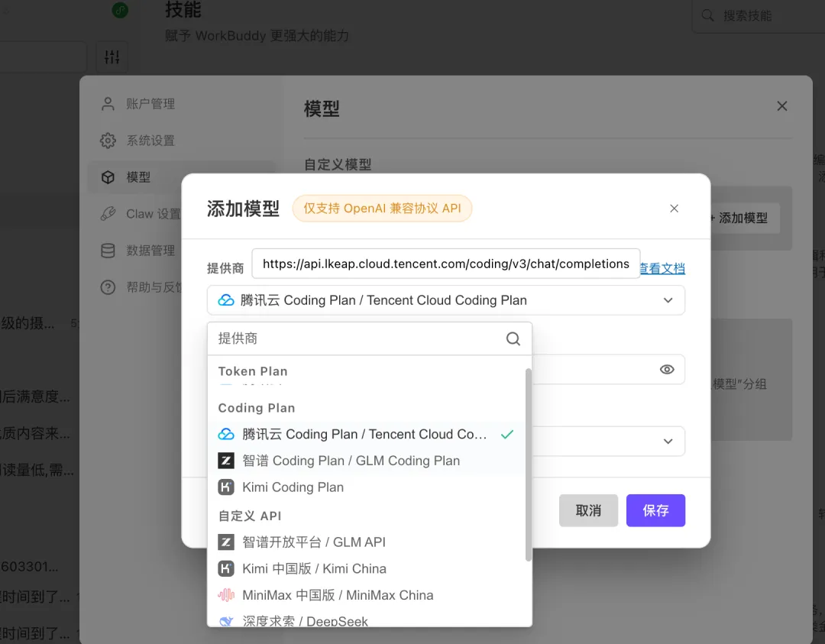825x644 pixels.
Task: Select 腾讯云 Coding Plan / Tencent Cloud option
Action: pos(366,435)
